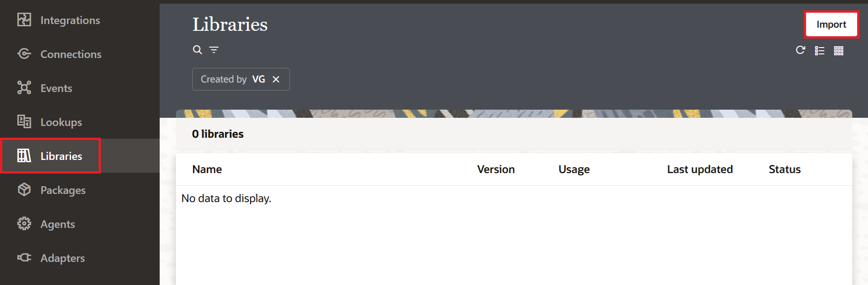
Task: Remove the Created by VG filter
Action: click(x=276, y=79)
